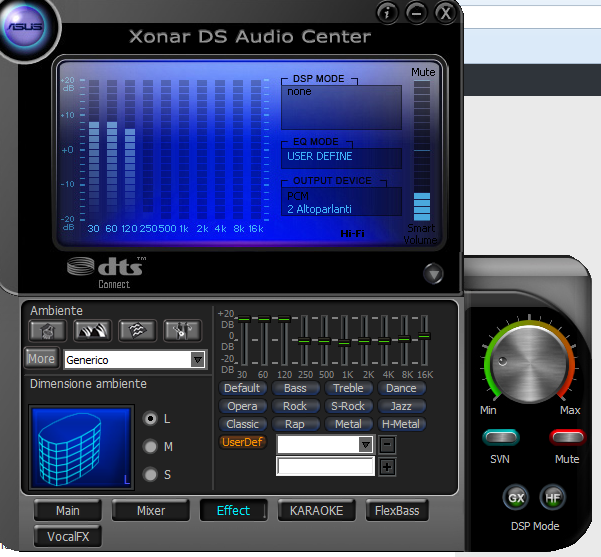Switch to the VocalFX tab

coord(68,536)
